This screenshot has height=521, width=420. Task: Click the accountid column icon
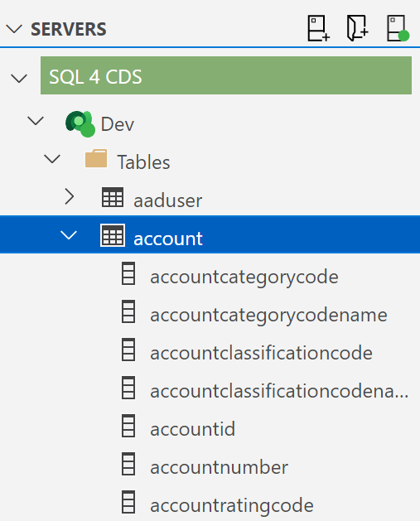point(128,426)
